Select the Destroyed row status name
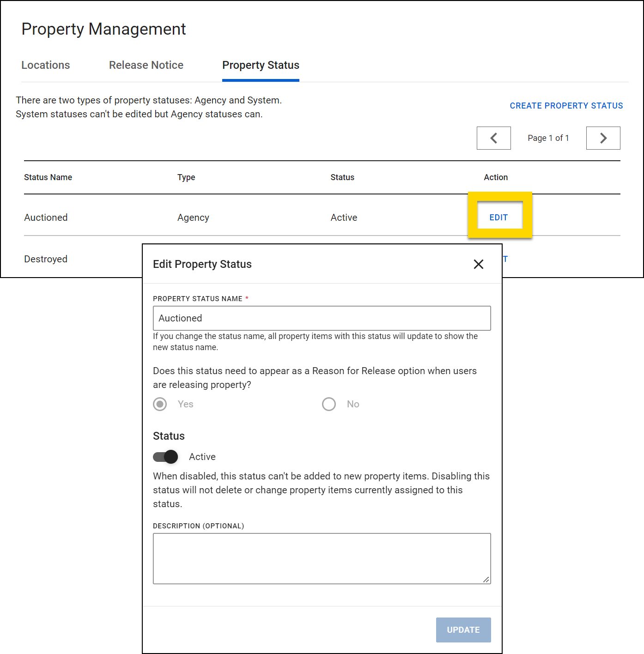644x654 pixels. [46, 259]
